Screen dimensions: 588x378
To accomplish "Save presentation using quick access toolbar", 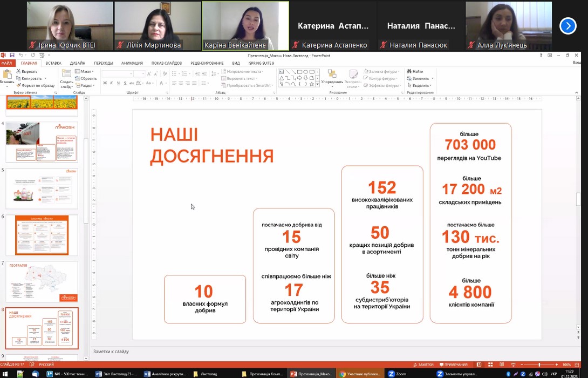I will (x=12, y=55).
